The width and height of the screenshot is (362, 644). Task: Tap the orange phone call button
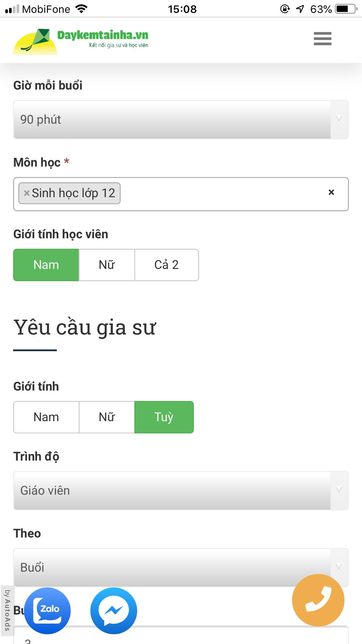pyautogui.click(x=318, y=600)
